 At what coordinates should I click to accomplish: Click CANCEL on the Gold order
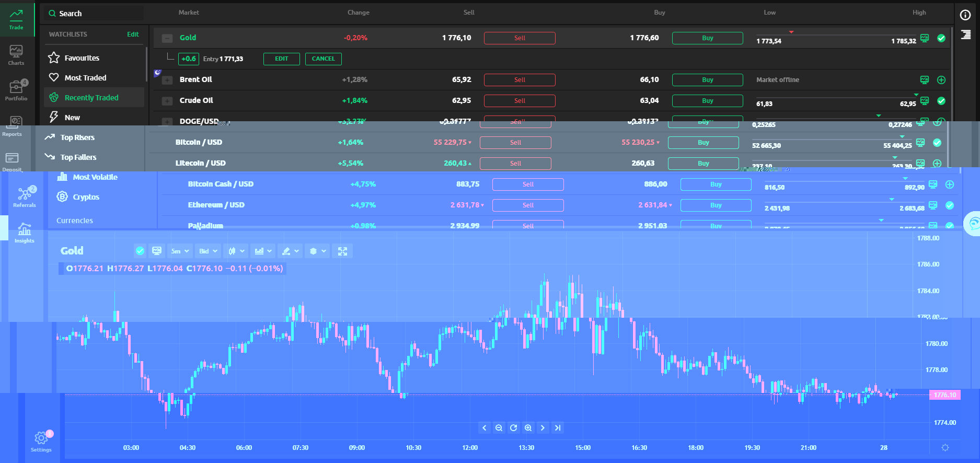coord(323,59)
